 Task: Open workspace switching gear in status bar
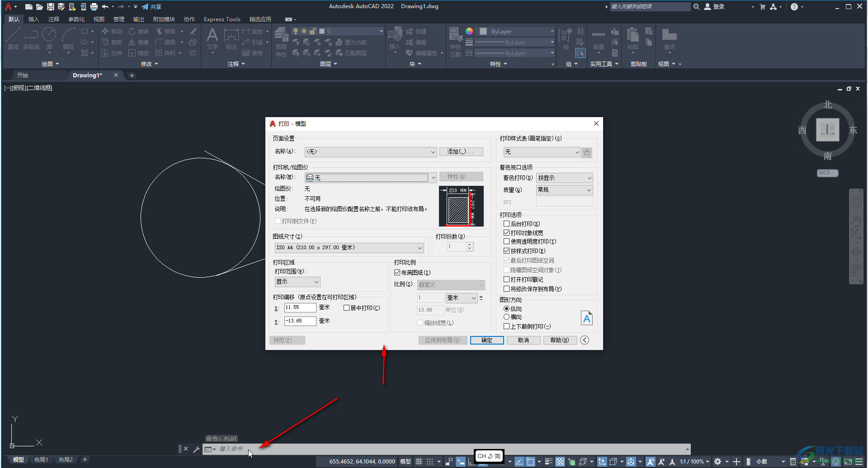coord(717,462)
